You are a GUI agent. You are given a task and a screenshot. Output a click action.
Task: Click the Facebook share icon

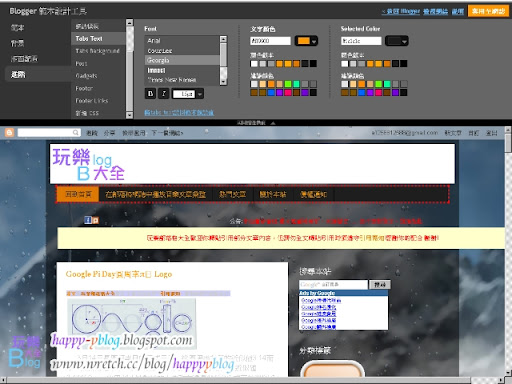88,220
